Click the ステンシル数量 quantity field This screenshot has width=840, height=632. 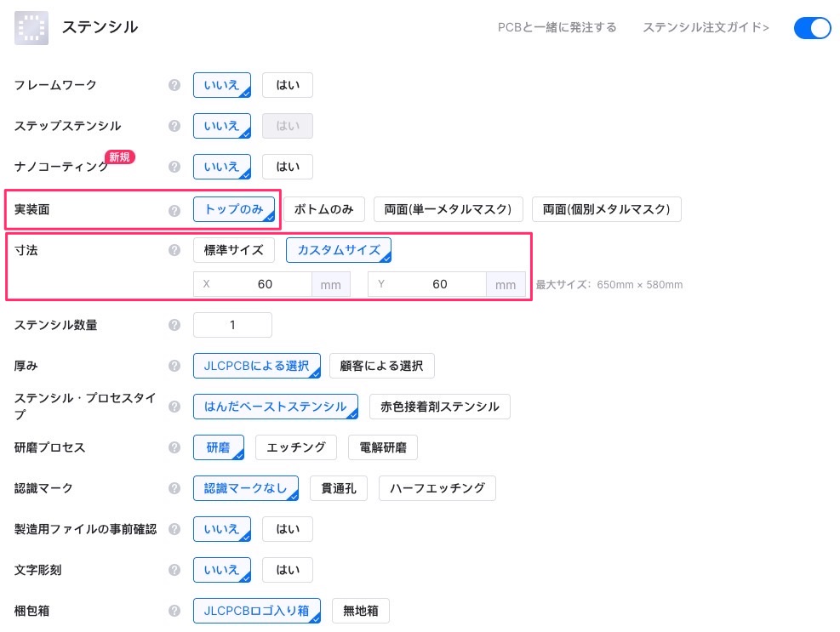click(232, 325)
